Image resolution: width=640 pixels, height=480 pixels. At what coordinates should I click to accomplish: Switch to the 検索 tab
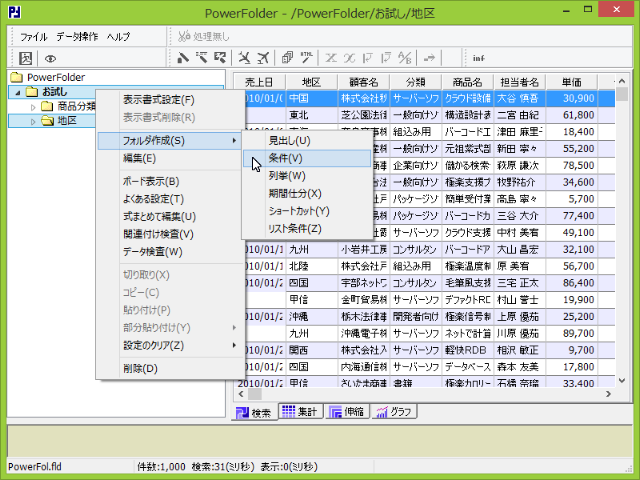tap(254, 413)
